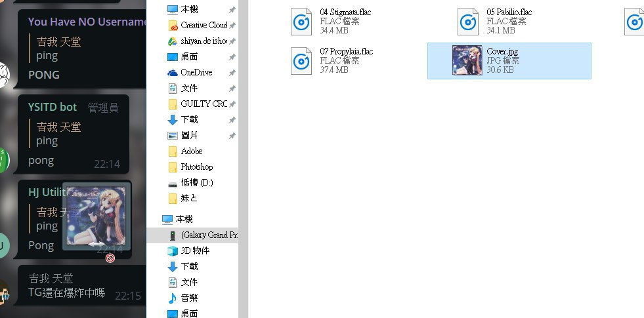Click the Google Drive icon in sidebar

pos(173,41)
